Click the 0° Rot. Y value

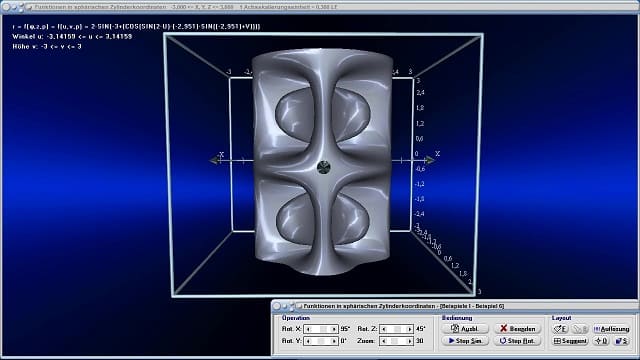click(x=343, y=341)
